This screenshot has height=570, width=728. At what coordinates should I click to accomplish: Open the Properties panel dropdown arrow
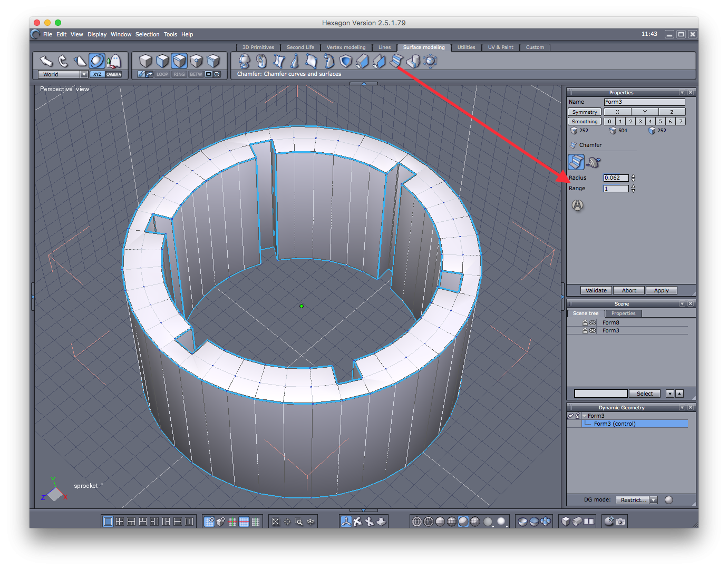[x=682, y=93]
